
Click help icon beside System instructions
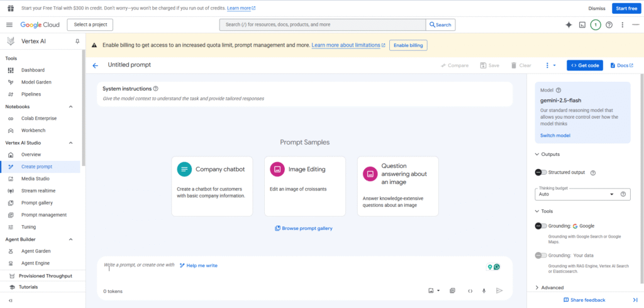[x=156, y=89]
